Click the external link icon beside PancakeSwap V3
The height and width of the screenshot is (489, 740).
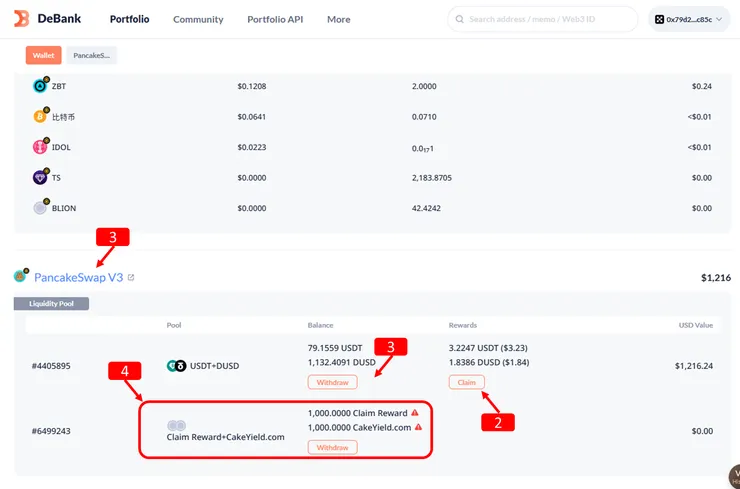pos(131,278)
